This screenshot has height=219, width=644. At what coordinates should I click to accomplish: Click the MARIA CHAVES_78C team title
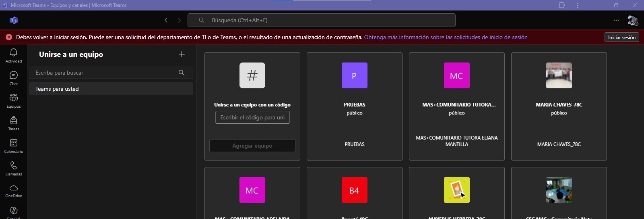point(559,104)
